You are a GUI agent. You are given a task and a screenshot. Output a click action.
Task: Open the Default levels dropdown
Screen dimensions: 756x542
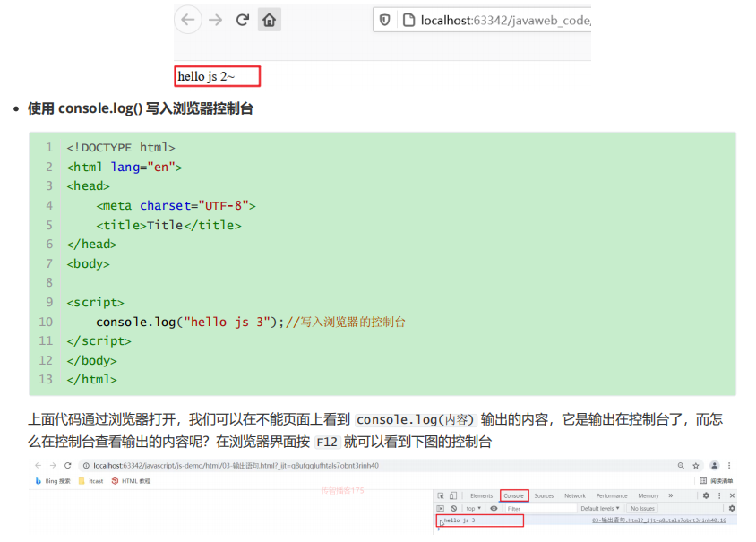pyautogui.click(x=600, y=508)
